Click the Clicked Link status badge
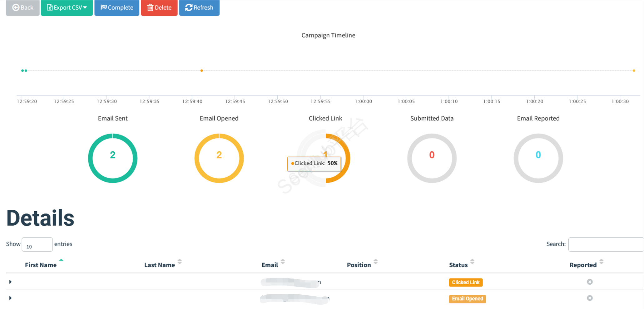 point(465,282)
